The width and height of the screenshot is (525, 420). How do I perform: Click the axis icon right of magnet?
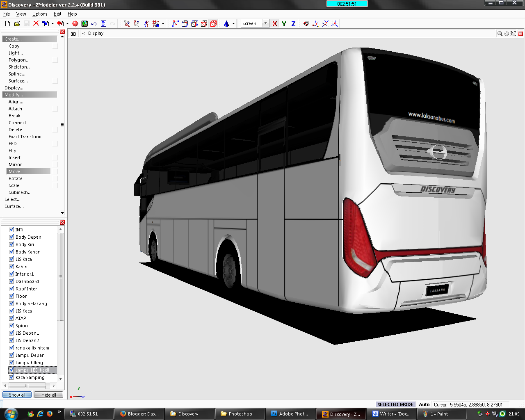pyautogui.click(x=315, y=23)
